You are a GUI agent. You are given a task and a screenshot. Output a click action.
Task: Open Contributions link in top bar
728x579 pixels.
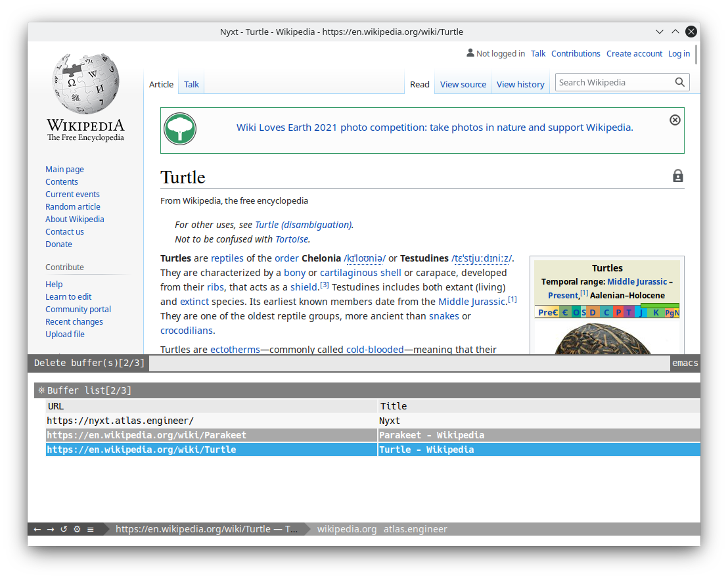click(576, 54)
